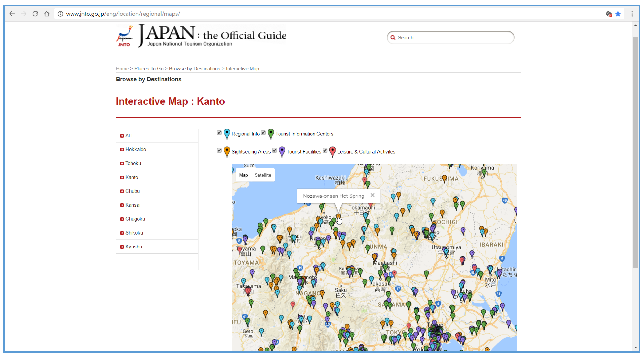This screenshot has height=357, width=644.
Task: Click the site info icon in address bar
Action: point(60,14)
